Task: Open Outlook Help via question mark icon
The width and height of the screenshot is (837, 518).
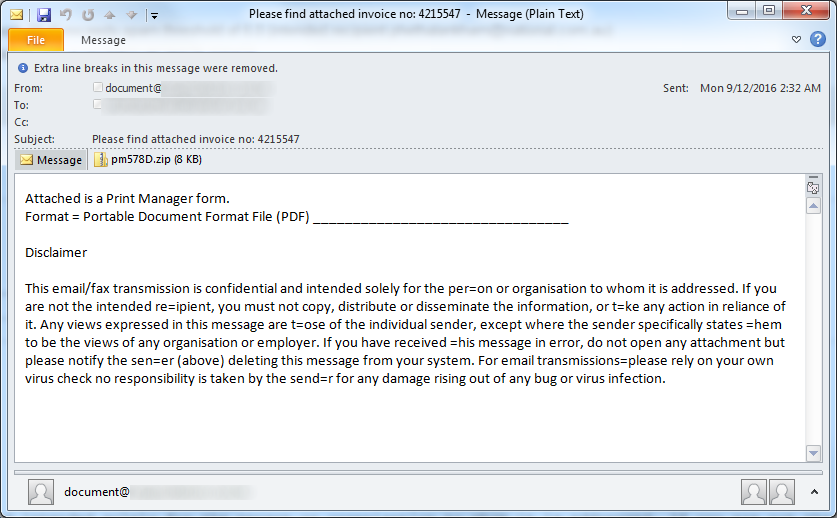Action: pyautogui.click(x=817, y=40)
